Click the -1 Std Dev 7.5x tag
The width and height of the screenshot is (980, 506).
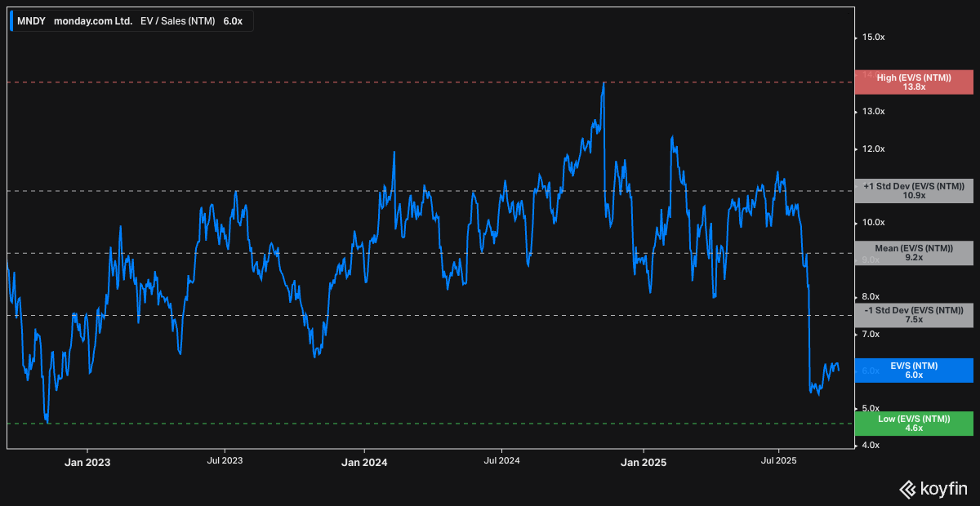pos(914,315)
